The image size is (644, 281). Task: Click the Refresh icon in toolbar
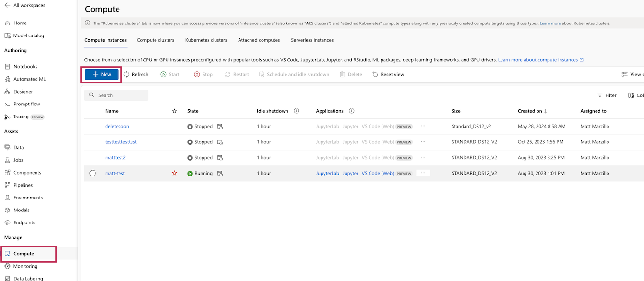(127, 74)
